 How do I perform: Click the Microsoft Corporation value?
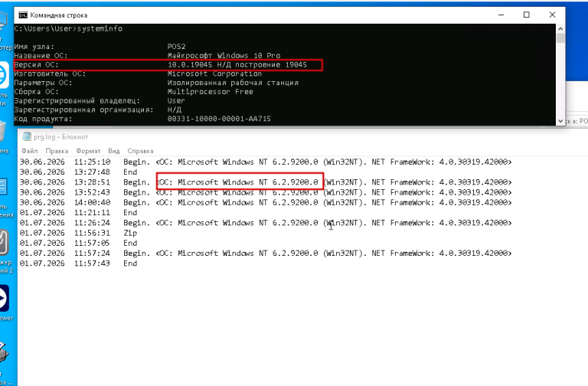tap(214, 74)
